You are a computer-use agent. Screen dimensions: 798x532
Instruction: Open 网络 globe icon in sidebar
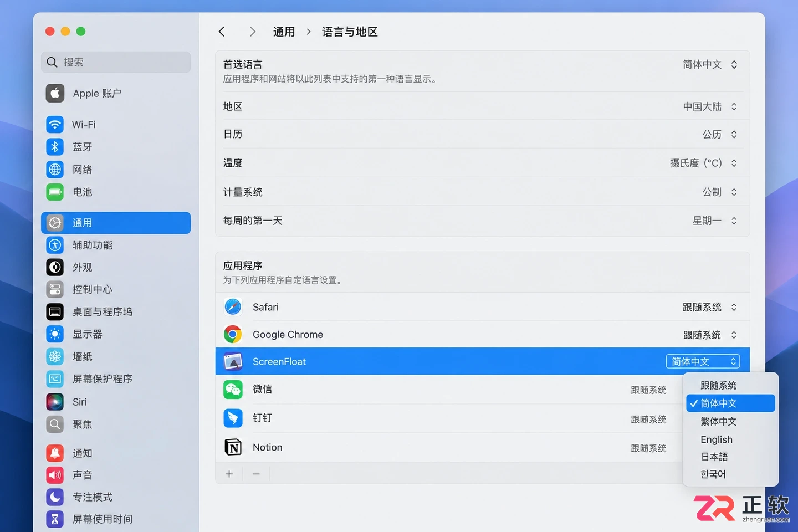[55, 169]
